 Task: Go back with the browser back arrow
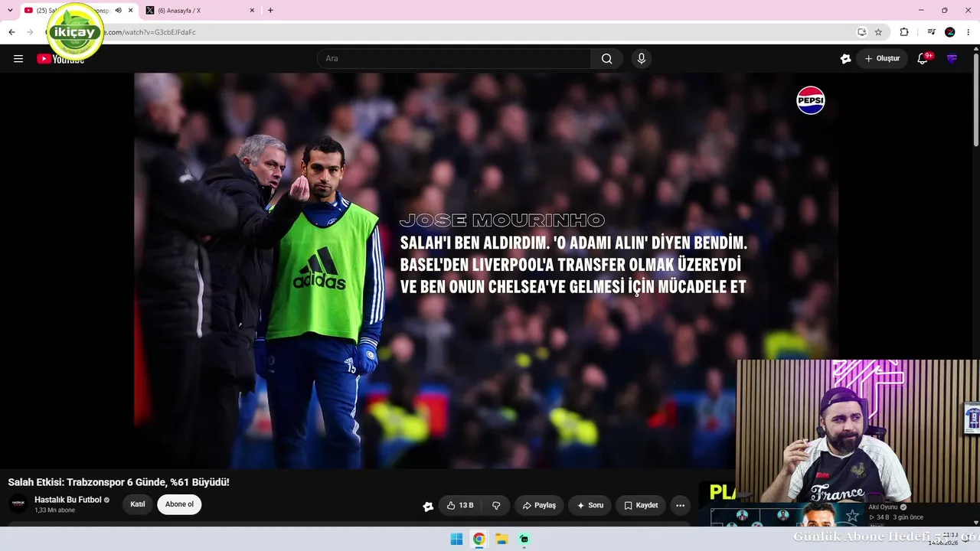click(11, 32)
